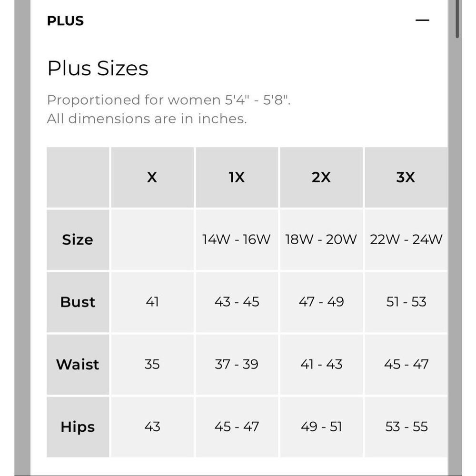Click the Size row label
The height and width of the screenshot is (476, 476).
tap(78, 239)
